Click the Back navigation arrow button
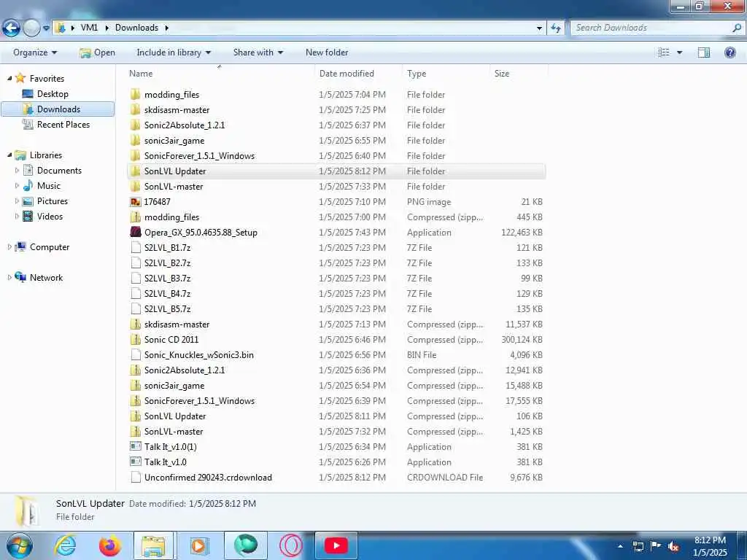This screenshot has height=560, width=747. tap(11, 28)
